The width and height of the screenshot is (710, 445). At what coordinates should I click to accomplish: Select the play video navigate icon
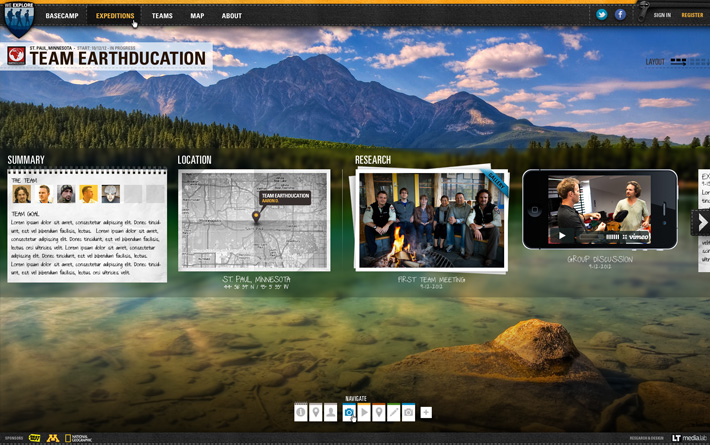(364, 412)
